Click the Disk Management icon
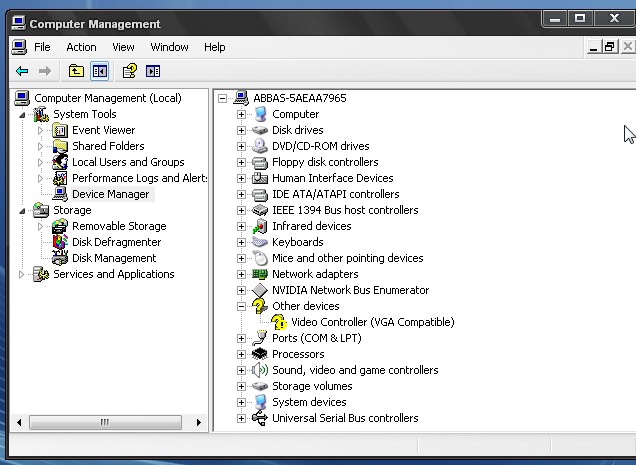The image size is (636, 465). coord(60,258)
